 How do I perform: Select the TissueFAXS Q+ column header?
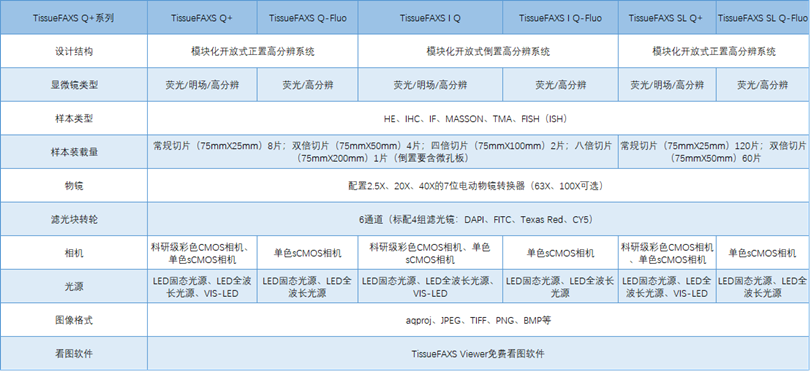202,18
